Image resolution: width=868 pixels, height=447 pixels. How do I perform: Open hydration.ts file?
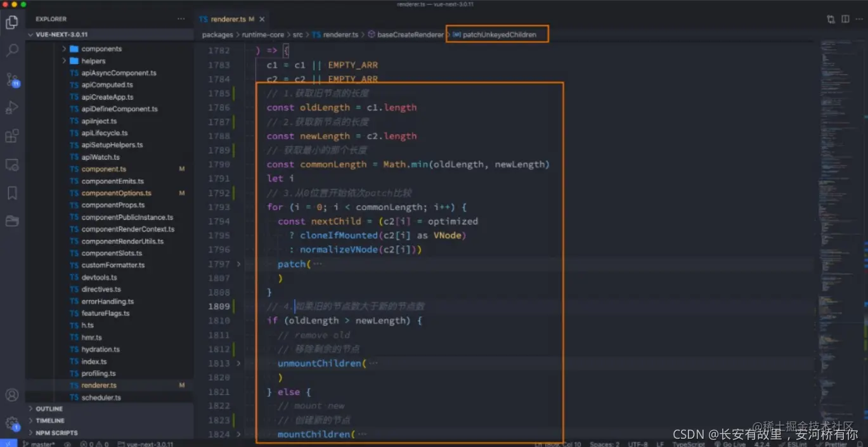(100, 349)
